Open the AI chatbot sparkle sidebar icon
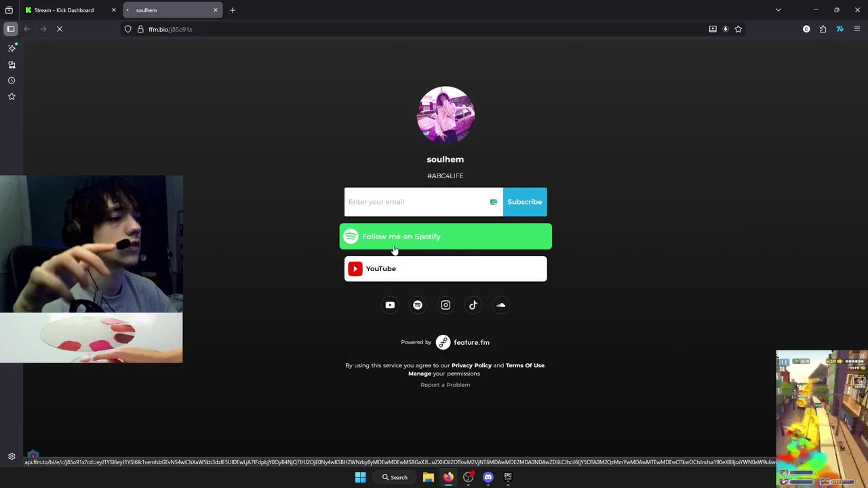The height and width of the screenshot is (488, 868). [x=12, y=48]
